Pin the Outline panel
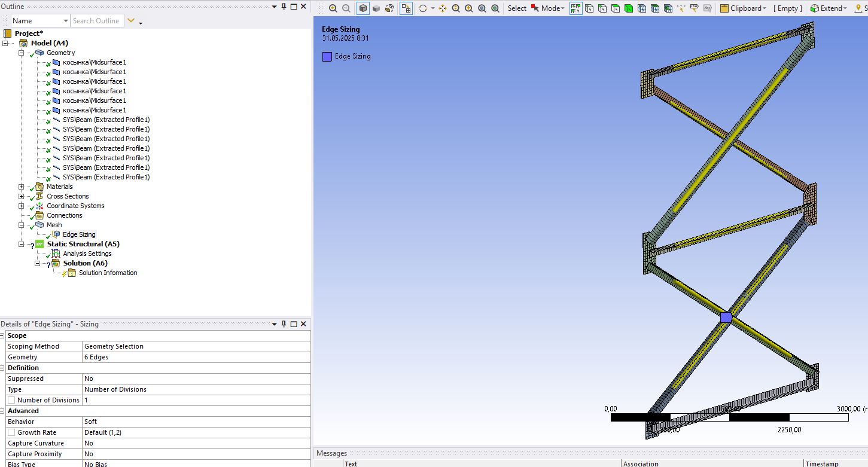The width and height of the screenshot is (868, 467). [284, 6]
